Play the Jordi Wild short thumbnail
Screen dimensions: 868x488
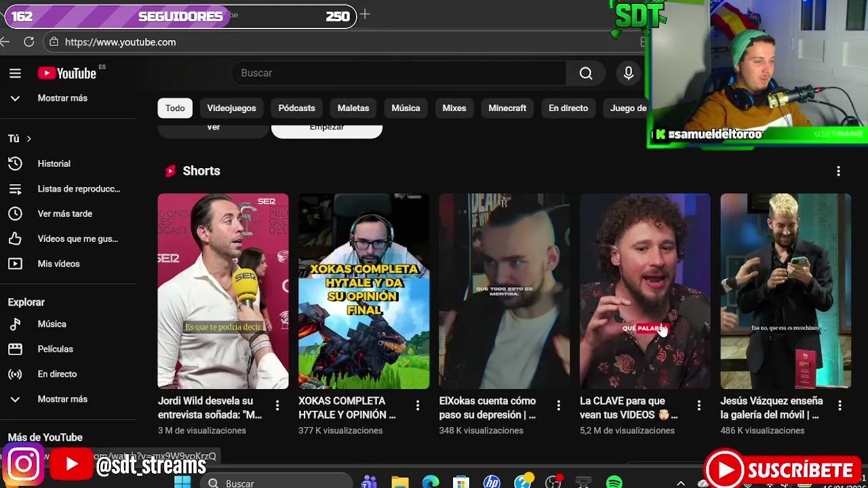(x=223, y=291)
